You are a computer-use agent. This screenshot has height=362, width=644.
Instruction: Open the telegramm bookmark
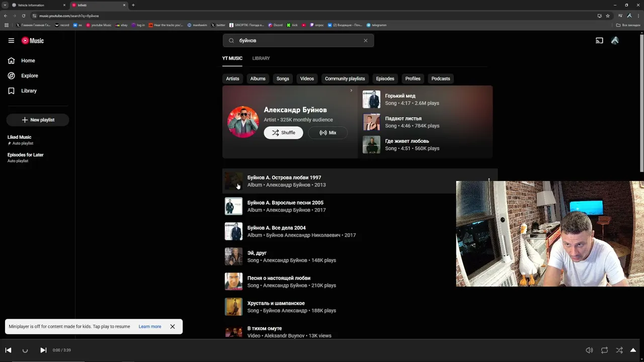click(376, 25)
